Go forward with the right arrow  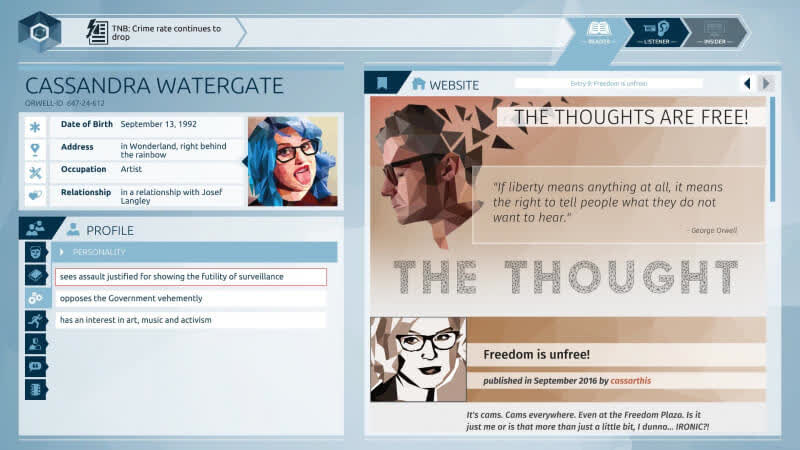(x=766, y=83)
